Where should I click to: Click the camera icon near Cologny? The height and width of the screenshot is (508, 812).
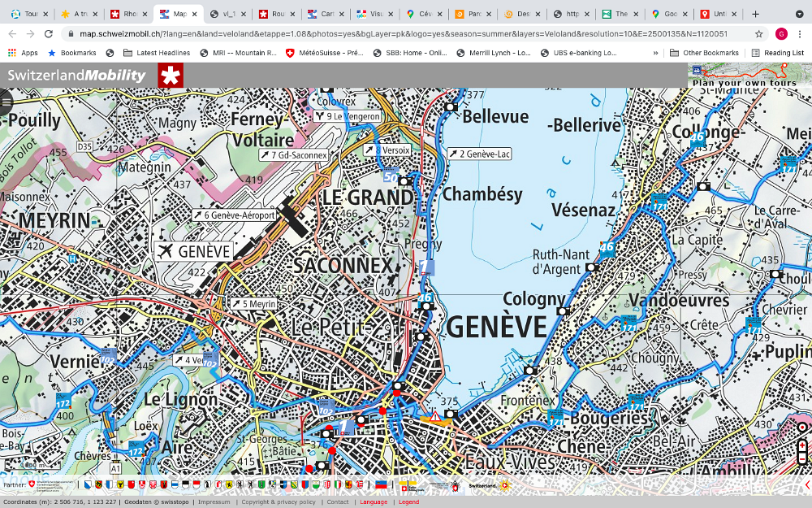click(x=562, y=311)
